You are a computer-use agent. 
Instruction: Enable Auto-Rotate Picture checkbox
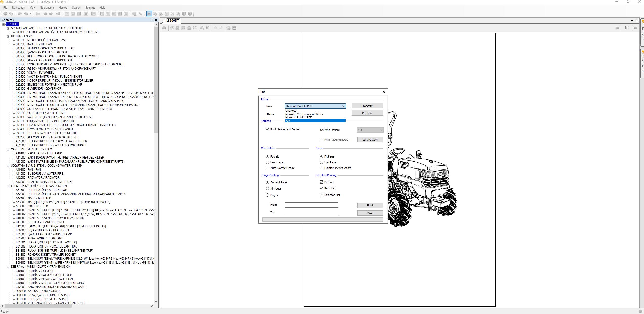[x=267, y=168]
